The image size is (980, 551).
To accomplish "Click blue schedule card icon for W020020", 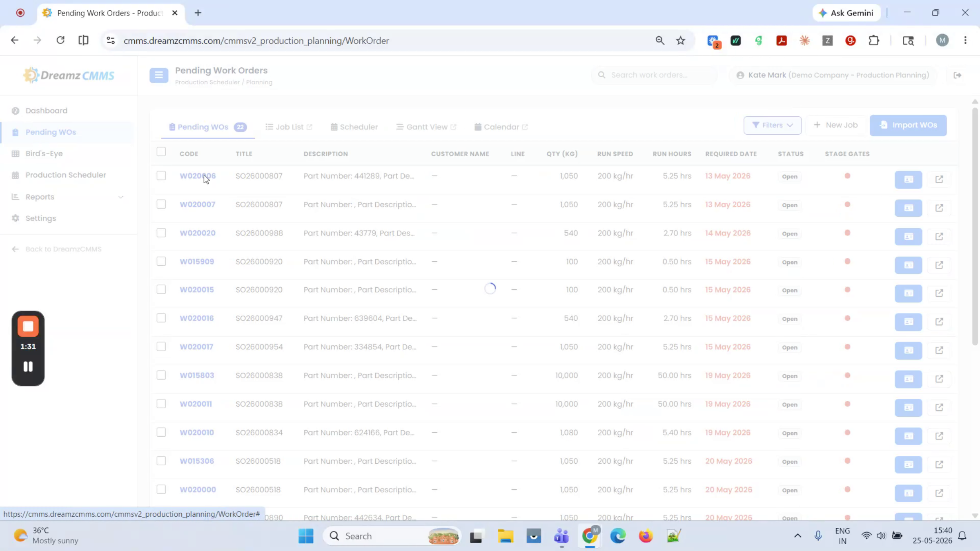I will point(908,236).
